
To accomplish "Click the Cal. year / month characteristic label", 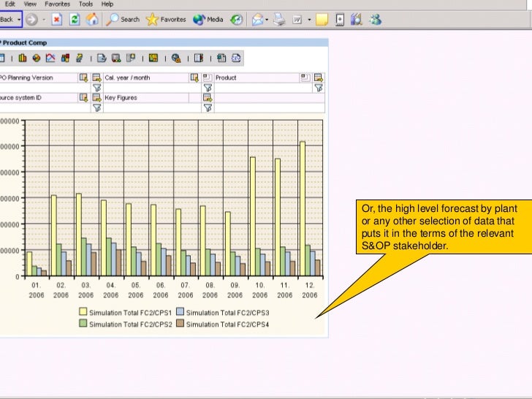I will (x=127, y=77).
